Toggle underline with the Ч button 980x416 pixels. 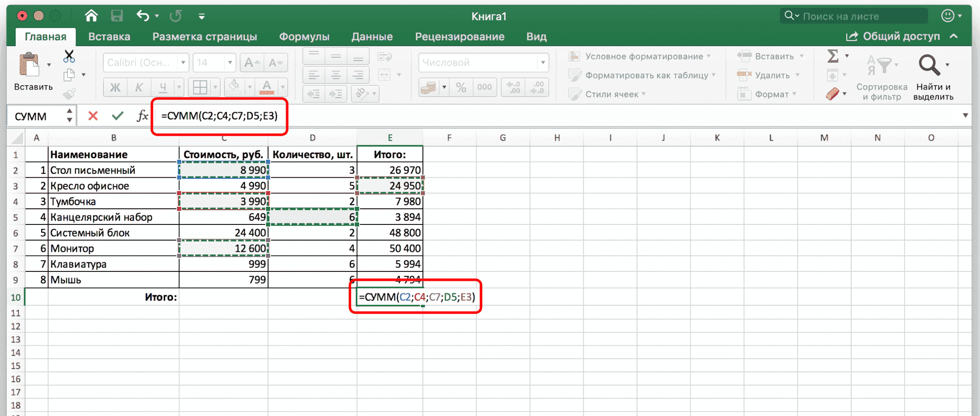point(163,87)
